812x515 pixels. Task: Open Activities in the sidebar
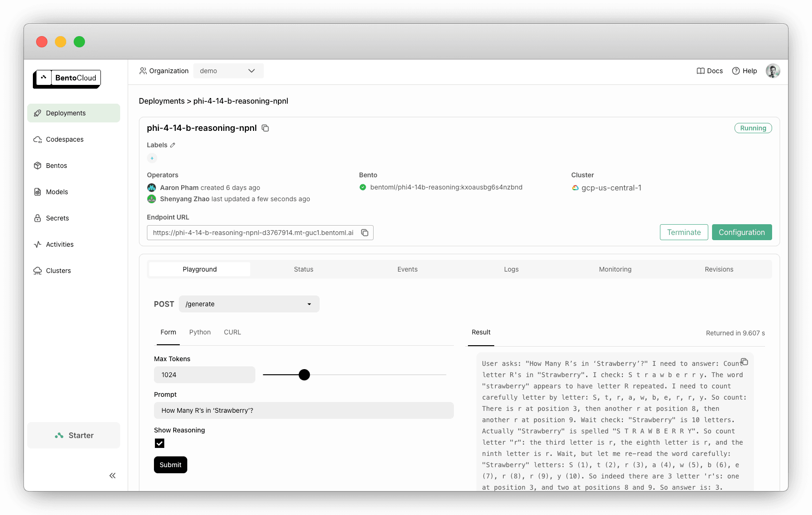(x=74, y=244)
